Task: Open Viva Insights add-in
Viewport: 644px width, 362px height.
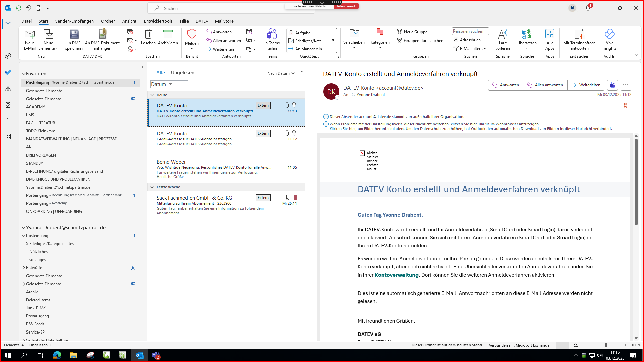Action: 609,34
